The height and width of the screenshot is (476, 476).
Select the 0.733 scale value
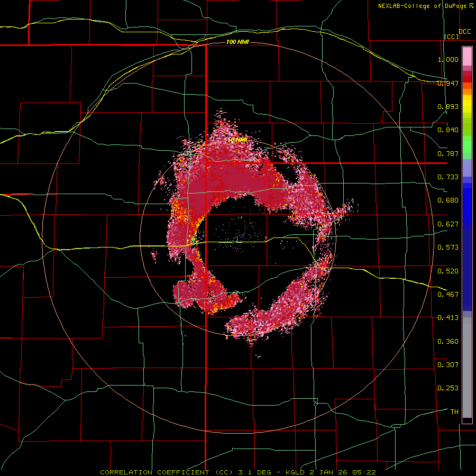tap(448, 177)
